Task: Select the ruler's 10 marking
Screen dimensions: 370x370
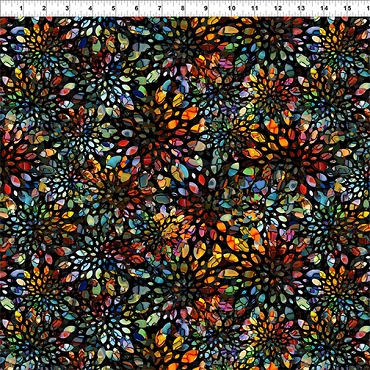Action: pos(232,8)
